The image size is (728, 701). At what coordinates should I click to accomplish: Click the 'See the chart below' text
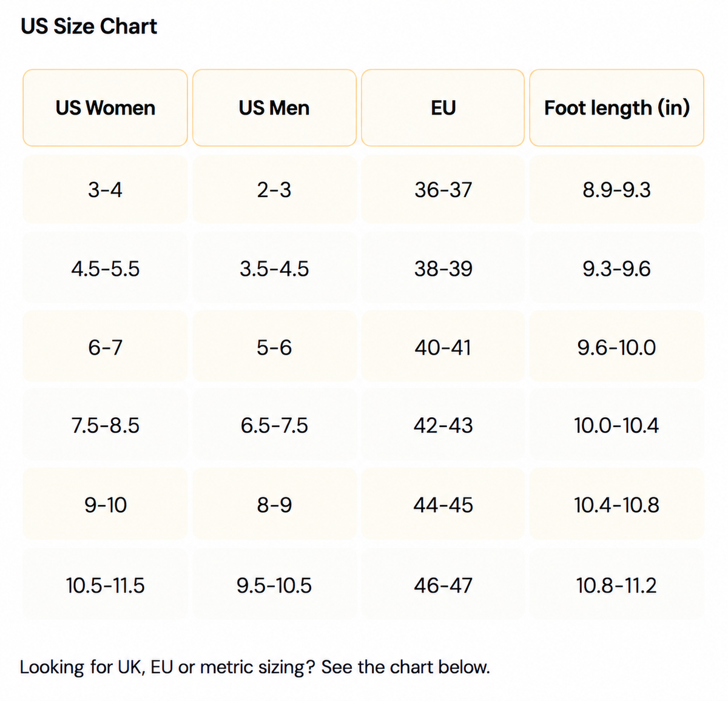(x=405, y=667)
